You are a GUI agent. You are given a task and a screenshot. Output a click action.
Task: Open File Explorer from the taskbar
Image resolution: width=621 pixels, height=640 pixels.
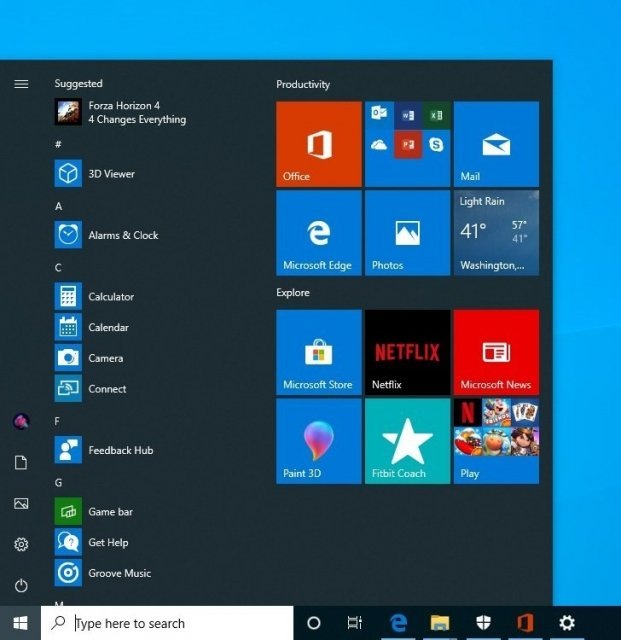pyautogui.click(x=440, y=623)
